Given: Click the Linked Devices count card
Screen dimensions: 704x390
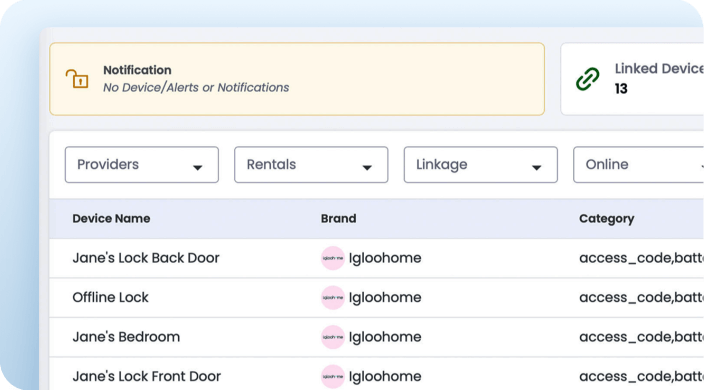Looking at the screenshot, I should point(632,79).
